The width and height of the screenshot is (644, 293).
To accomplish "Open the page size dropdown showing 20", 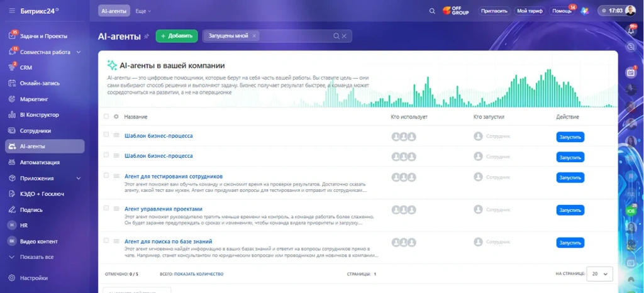I will coord(599,274).
